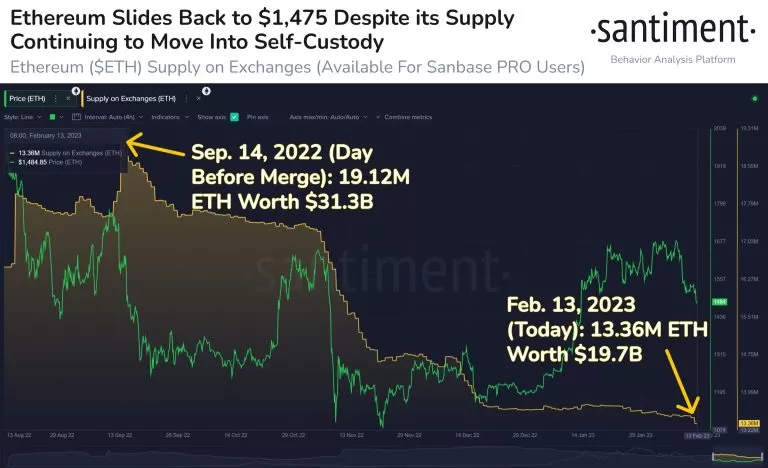The image size is (768, 468).
Task: Toggle the Pin axis option
Action: [258, 117]
